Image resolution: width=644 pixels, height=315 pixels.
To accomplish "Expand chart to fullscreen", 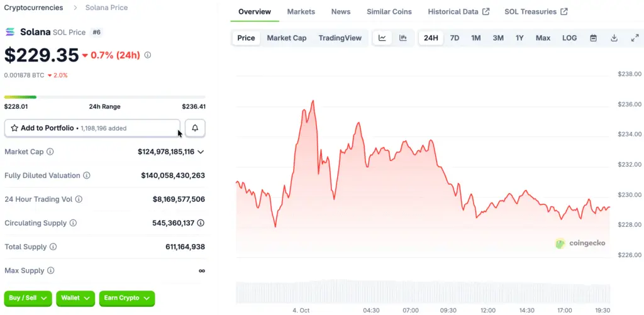I will coord(635,38).
